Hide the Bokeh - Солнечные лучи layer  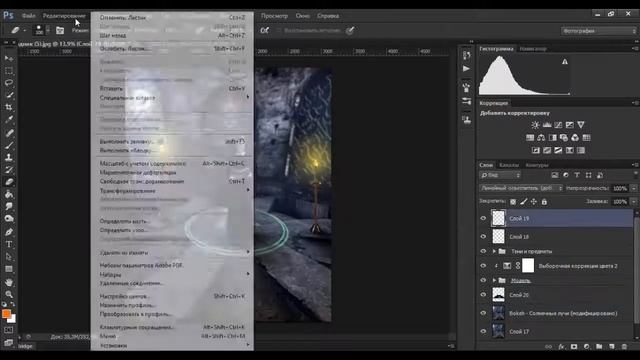click(x=483, y=313)
